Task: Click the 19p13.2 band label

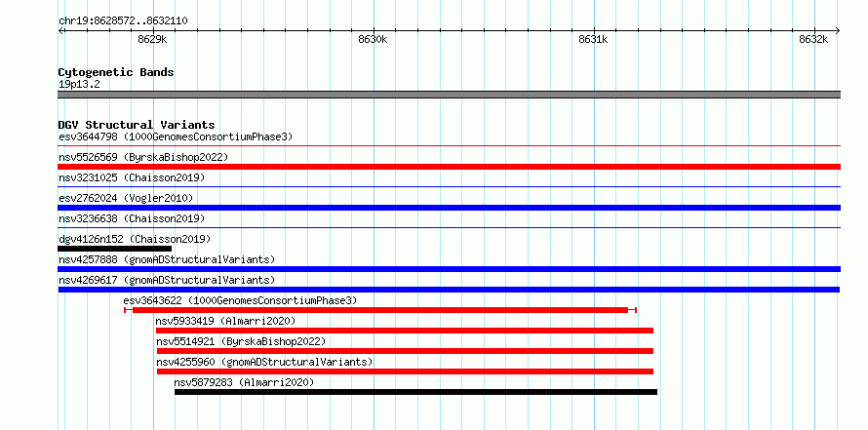Action: coord(79,85)
